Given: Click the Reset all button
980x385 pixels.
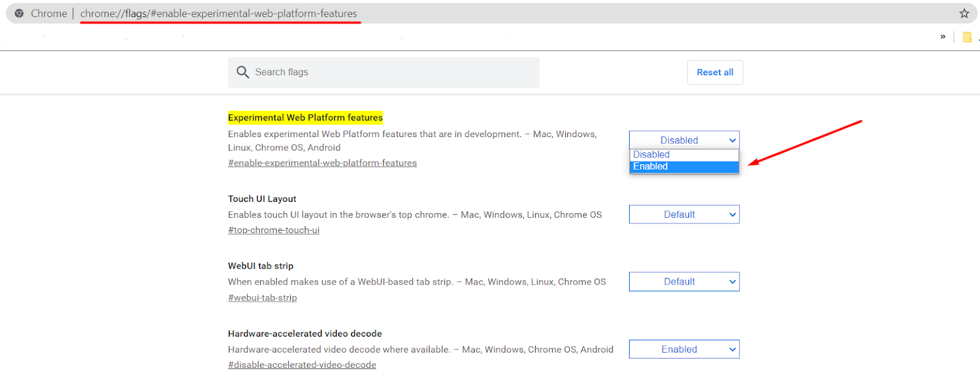Looking at the screenshot, I should click(x=715, y=72).
